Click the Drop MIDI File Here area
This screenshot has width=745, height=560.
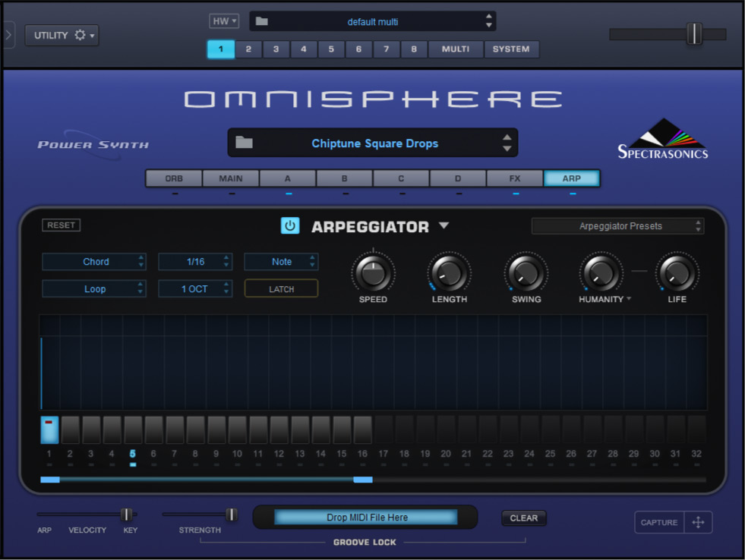(366, 518)
